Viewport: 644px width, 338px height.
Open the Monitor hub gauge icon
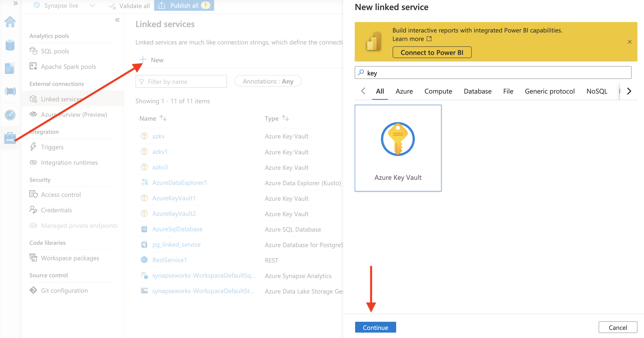tap(10, 115)
